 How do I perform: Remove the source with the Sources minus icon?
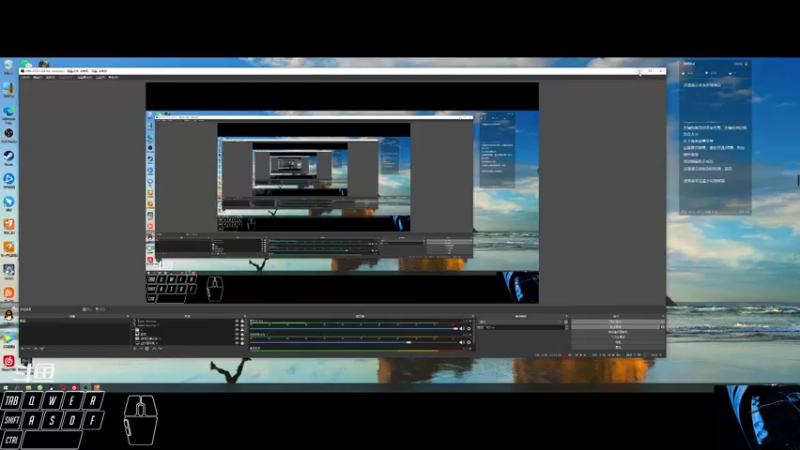[141, 348]
